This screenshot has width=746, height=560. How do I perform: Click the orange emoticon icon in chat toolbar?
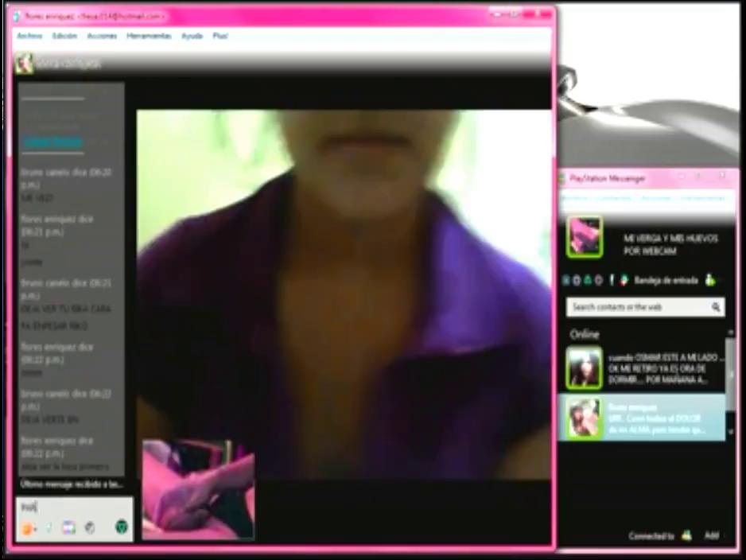click(26, 527)
